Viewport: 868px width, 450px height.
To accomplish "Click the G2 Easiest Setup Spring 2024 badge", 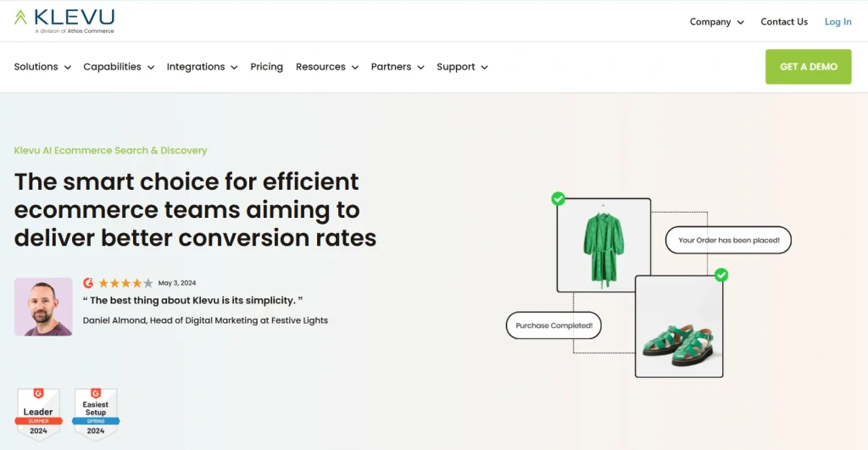I will (x=96, y=414).
